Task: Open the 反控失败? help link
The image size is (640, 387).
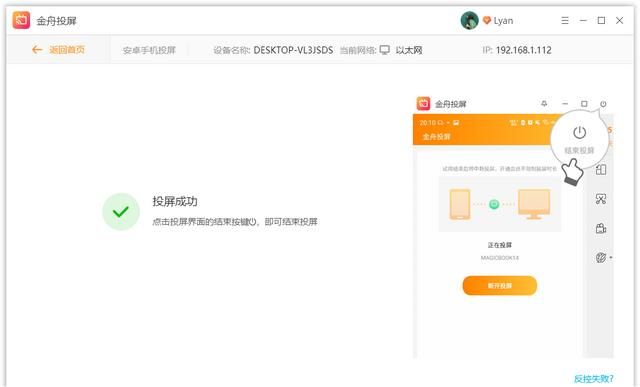Action: [x=594, y=379]
